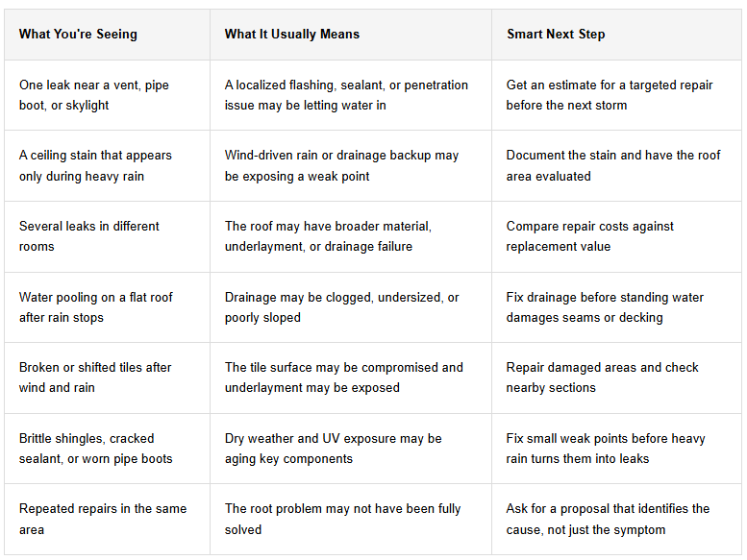Click the ceiling stain heavy rain cell
This screenshot has height=560, width=747.
click(107, 165)
